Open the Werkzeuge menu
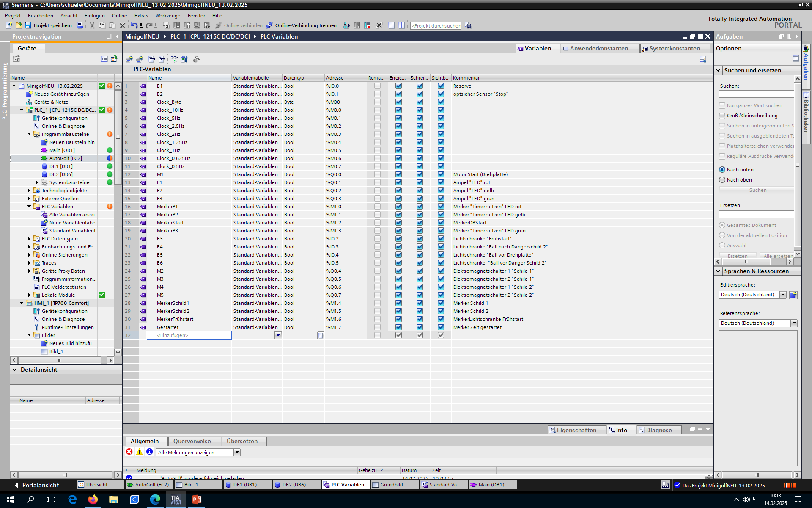Viewport: 812px width, 508px height. click(x=167, y=16)
